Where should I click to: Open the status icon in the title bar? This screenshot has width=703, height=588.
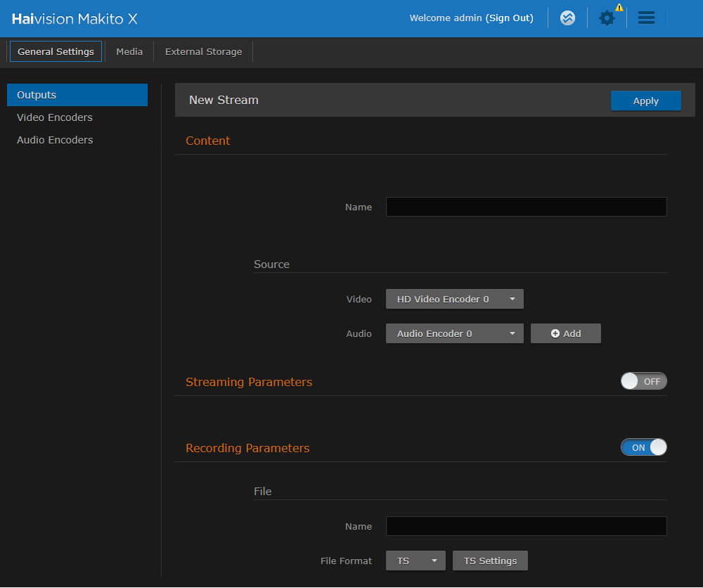point(567,18)
